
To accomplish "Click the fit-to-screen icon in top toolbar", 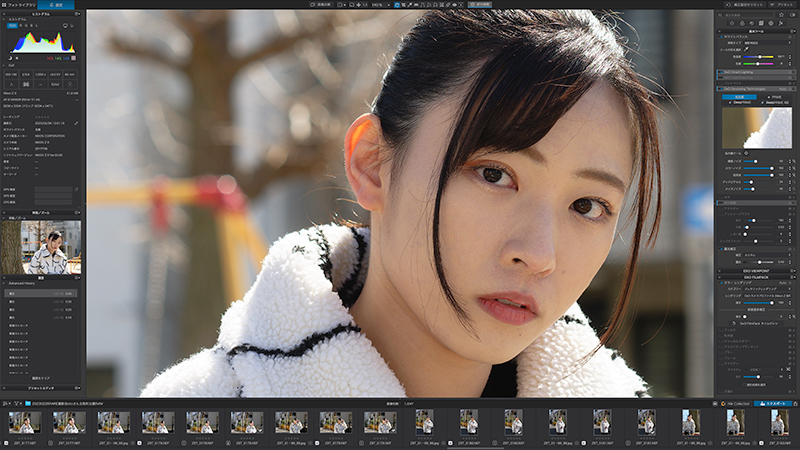I will 358,5.
